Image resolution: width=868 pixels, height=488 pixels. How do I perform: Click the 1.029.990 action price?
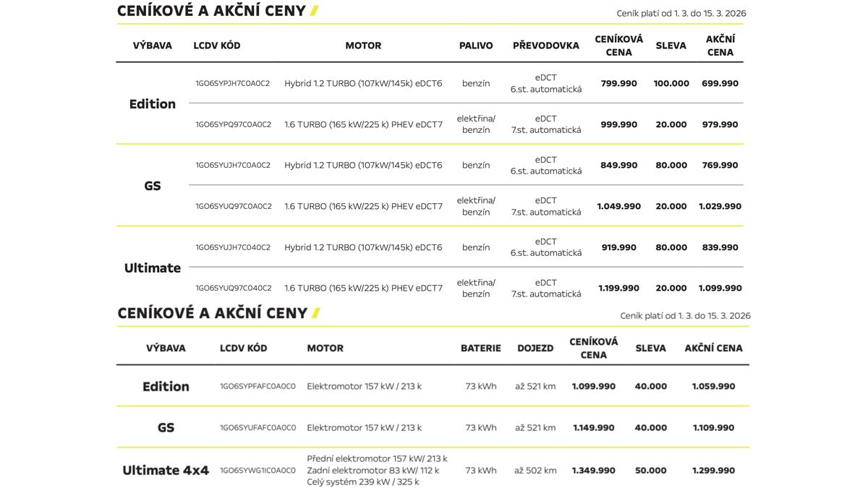coord(720,206)
